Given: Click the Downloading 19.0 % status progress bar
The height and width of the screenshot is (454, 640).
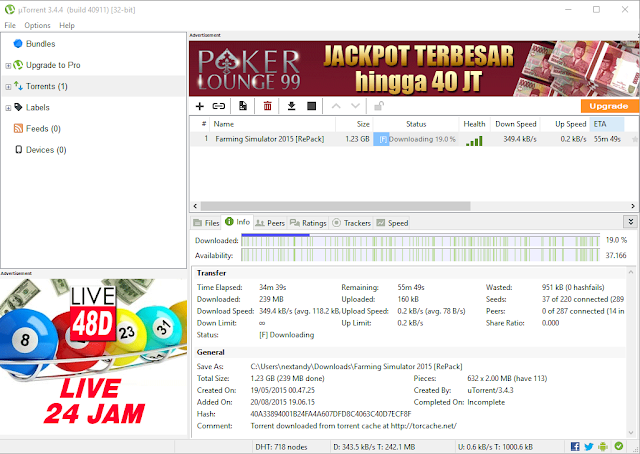Looking at the screenshot, I should (x=416, y=139).
